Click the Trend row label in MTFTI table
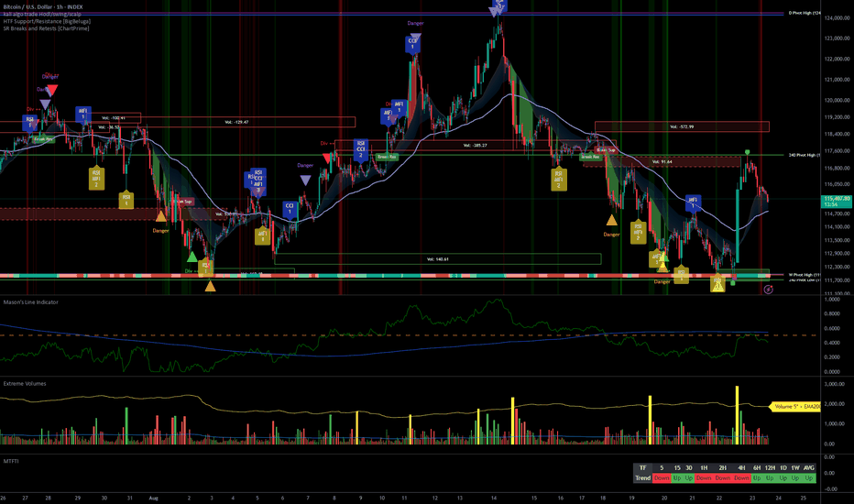Image resolution: width=854 pixels, height=504 pixels. point(642,477)
